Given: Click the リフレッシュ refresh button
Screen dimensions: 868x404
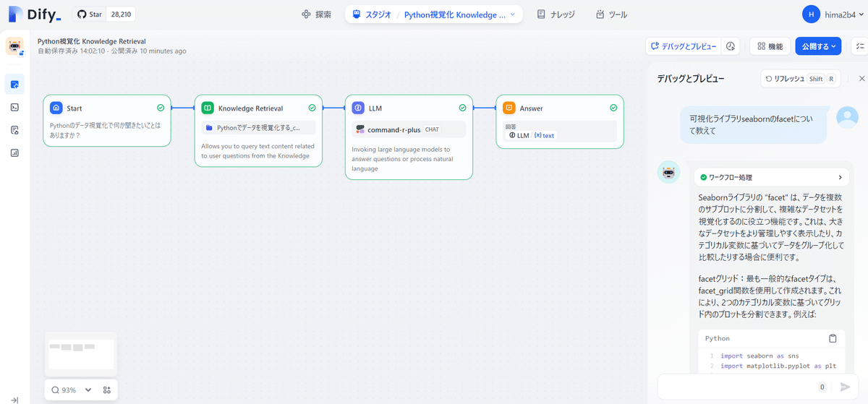Looking at the screenshot, I should click(x=801, y=79).
